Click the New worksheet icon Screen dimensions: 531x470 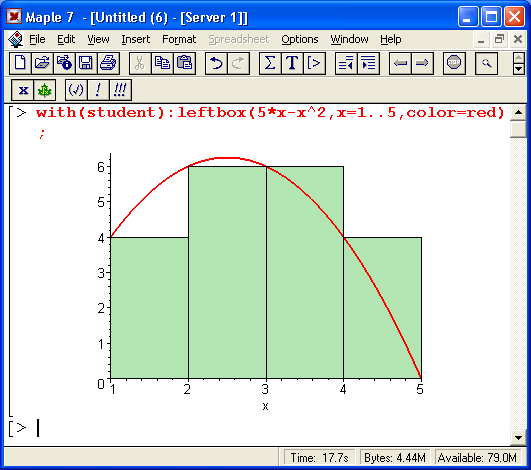tap(20, 63)
